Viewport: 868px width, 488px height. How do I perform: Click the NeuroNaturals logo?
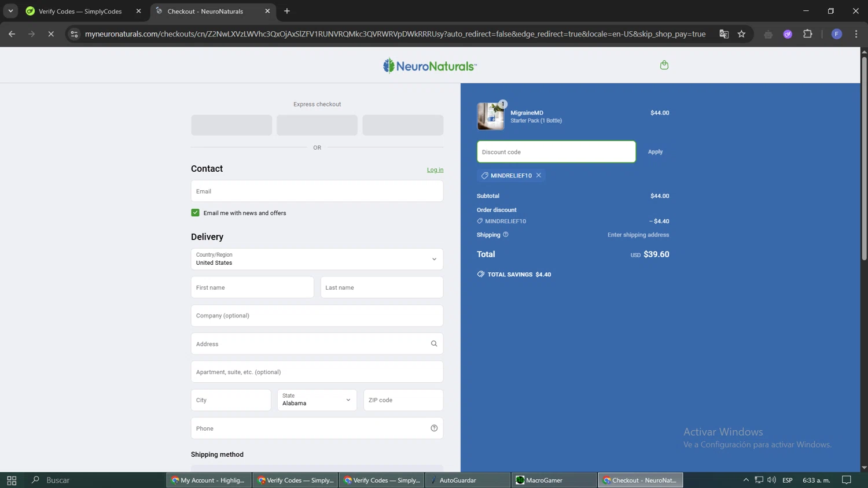pos(429,66)
